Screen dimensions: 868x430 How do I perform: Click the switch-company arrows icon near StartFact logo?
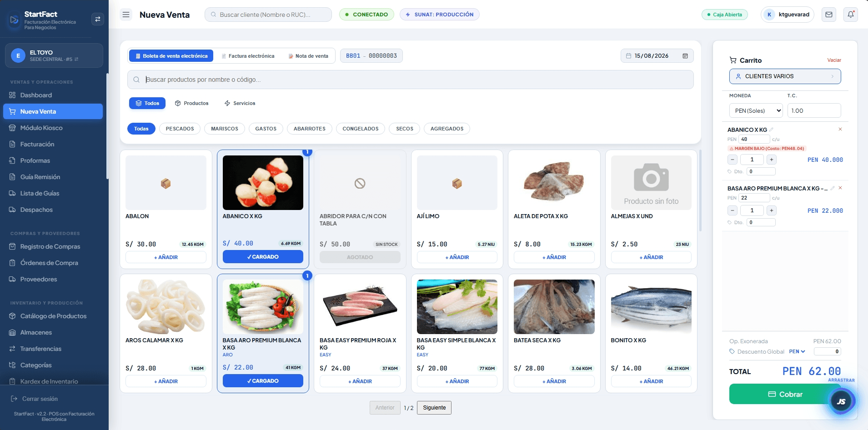pos(98,19)
